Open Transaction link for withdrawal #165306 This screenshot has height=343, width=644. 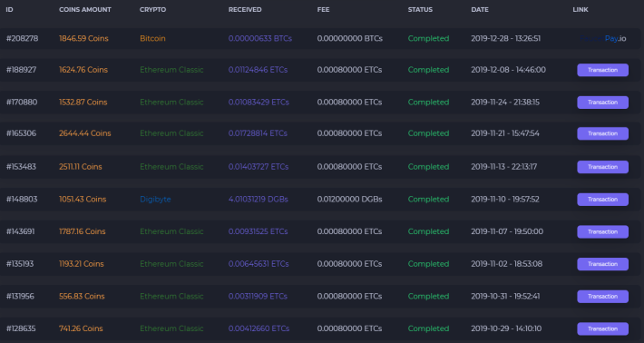click(x=602, y=133)
